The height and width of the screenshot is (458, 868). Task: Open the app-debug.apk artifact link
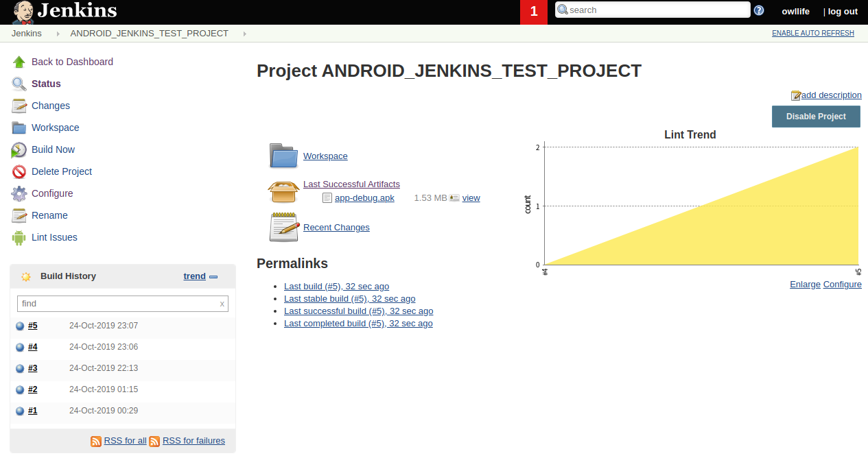click(364, 198)
